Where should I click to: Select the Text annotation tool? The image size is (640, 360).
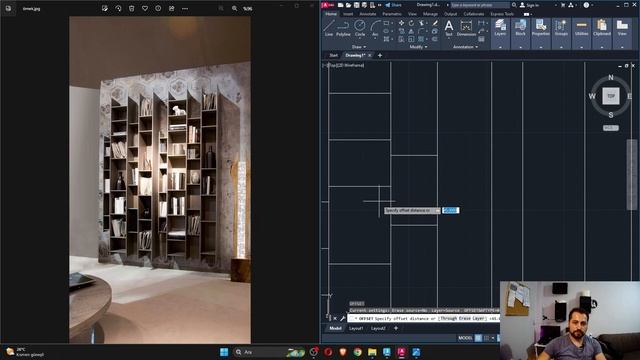click(x=449, y=28)
